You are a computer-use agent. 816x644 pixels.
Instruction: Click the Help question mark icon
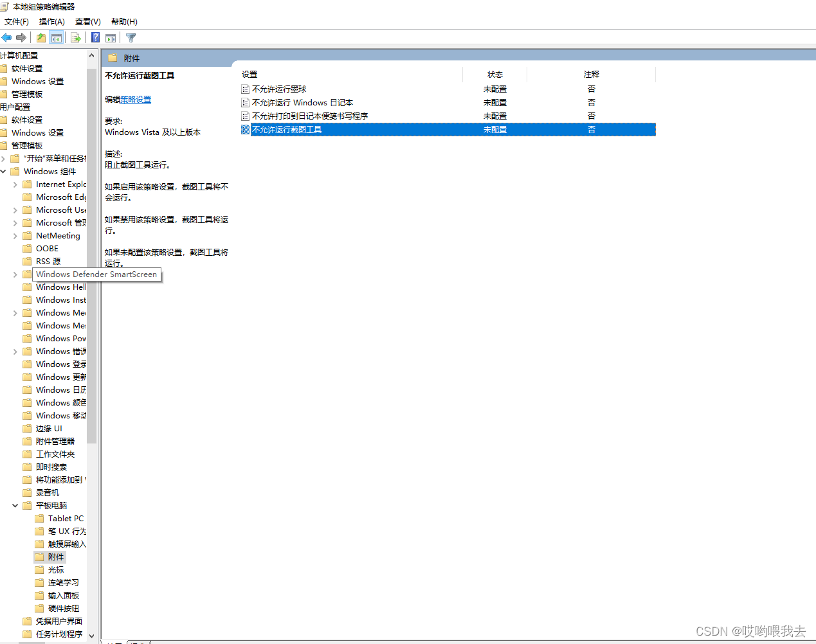95,37
